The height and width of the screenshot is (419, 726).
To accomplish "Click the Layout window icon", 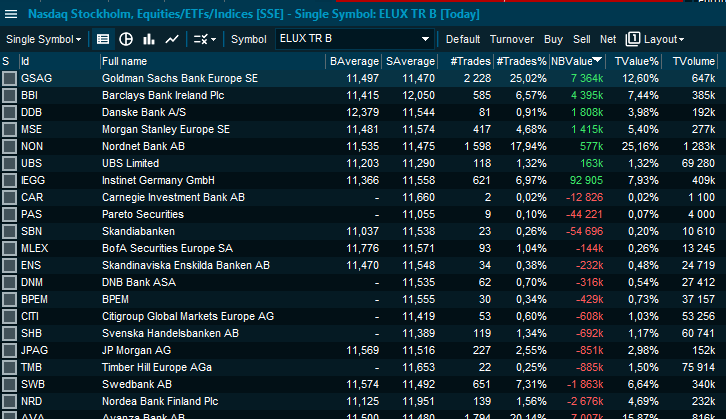I will point(632,39).
